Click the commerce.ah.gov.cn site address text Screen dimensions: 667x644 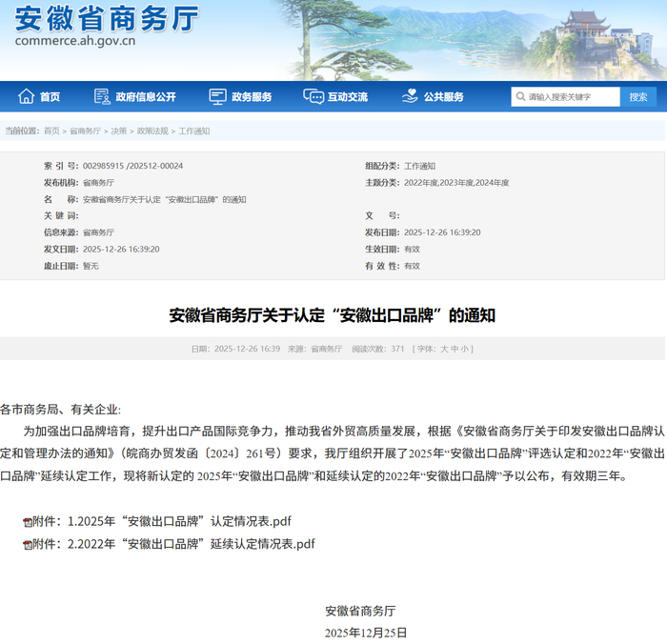75,41
